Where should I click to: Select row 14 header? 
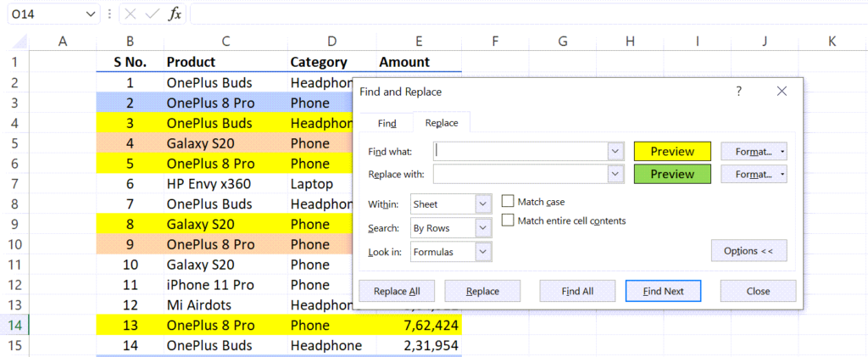[14, 326]
